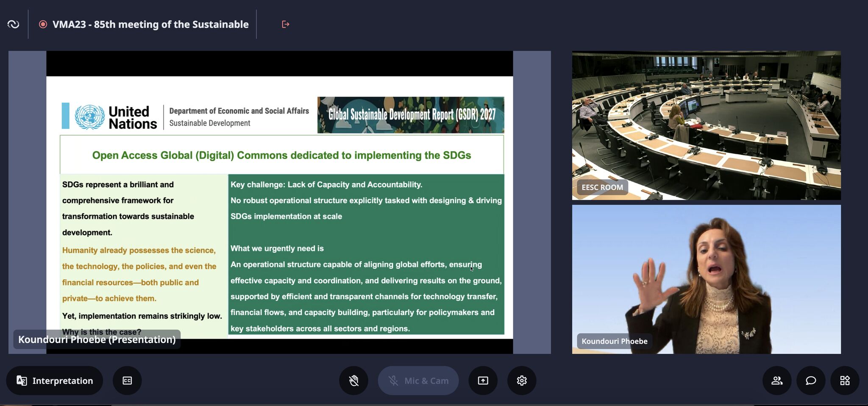Click the app logo icon at top left

pos(14,25)
